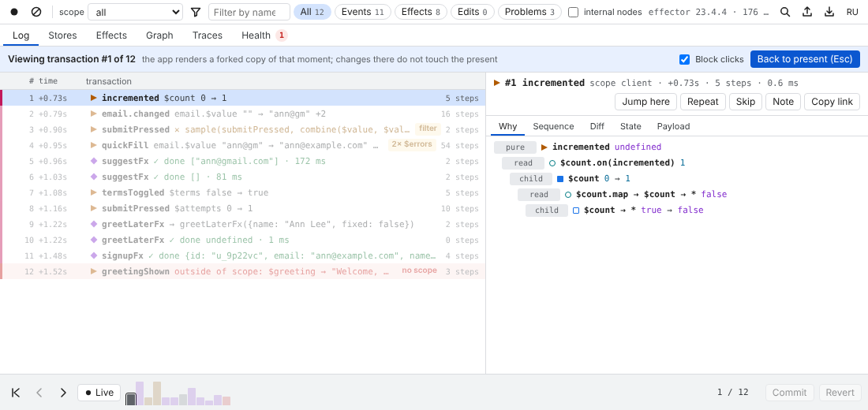Screen dimensions: 868x410
Task: Select transaction 4 quickFill row
Action: (x=242, y=146)
